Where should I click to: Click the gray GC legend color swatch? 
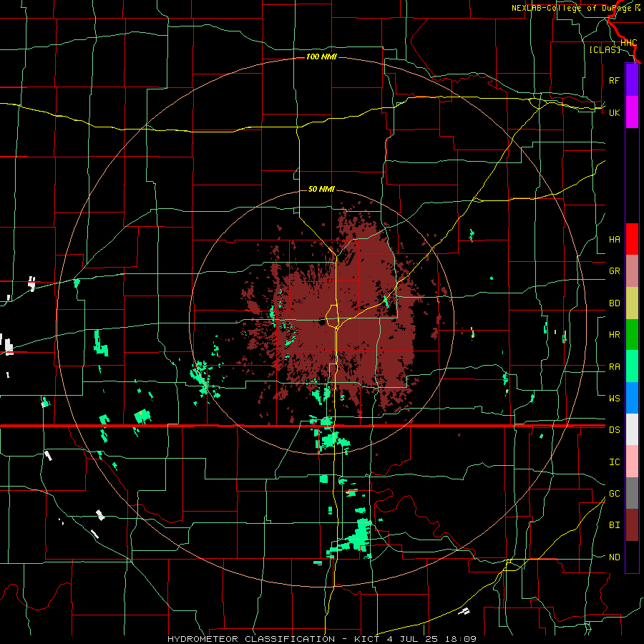[x=632, y=493]
